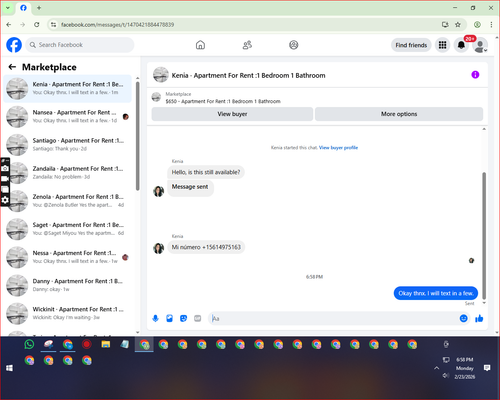This screenshot has height=400, width=500.
Task: Open the Kenia conversation in list
Action: [x=67, y=89]
